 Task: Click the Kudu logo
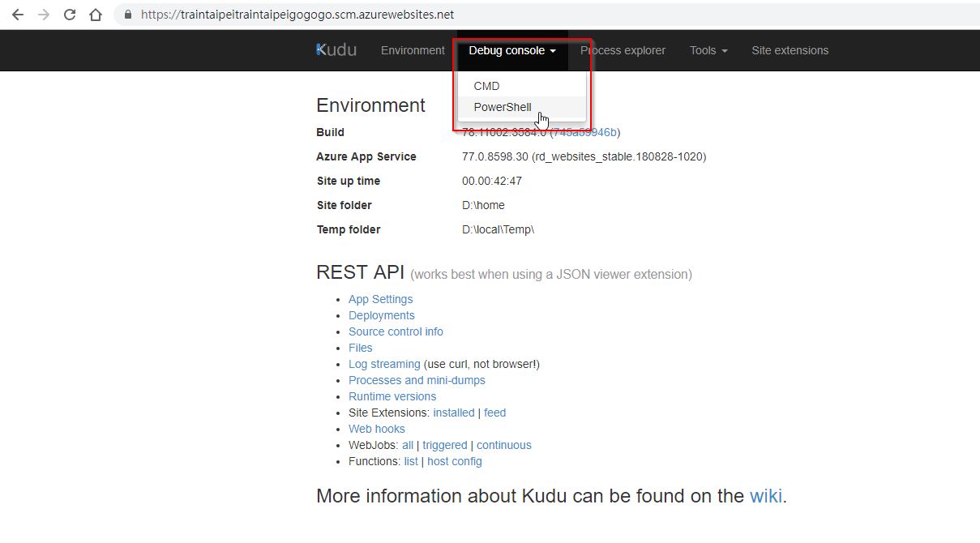(x=336, y=50)
